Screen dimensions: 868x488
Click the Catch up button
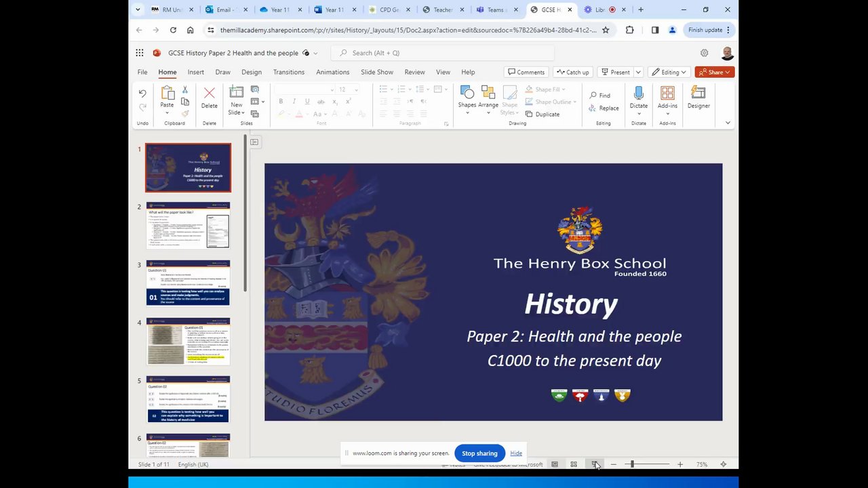point(573,72)
